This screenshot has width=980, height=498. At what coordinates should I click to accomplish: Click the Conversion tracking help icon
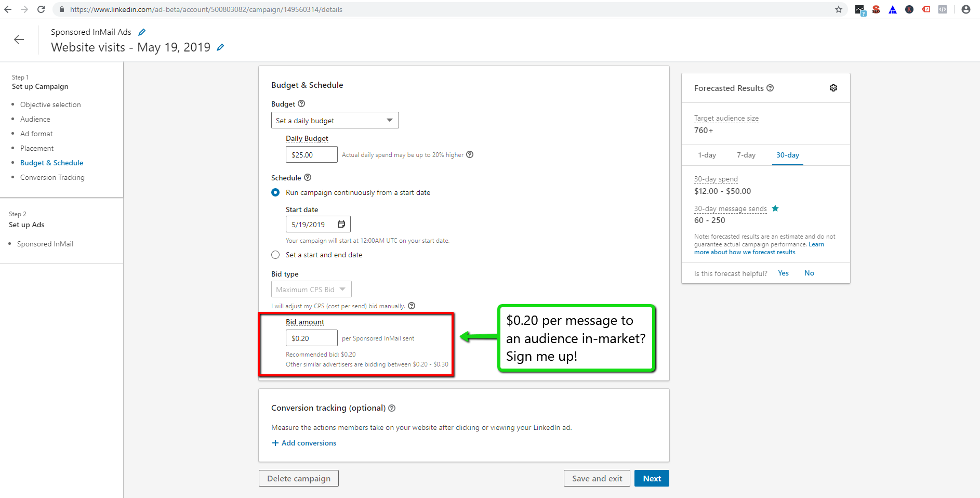pos(392,408)
